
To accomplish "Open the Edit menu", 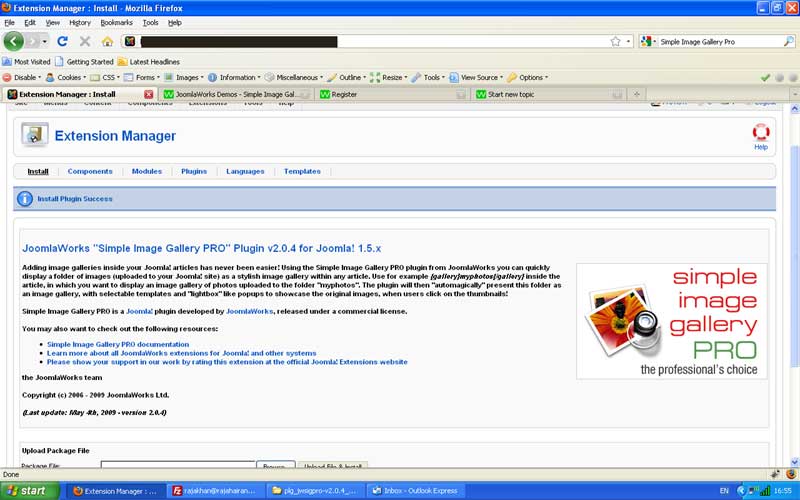I will (30, 22).
